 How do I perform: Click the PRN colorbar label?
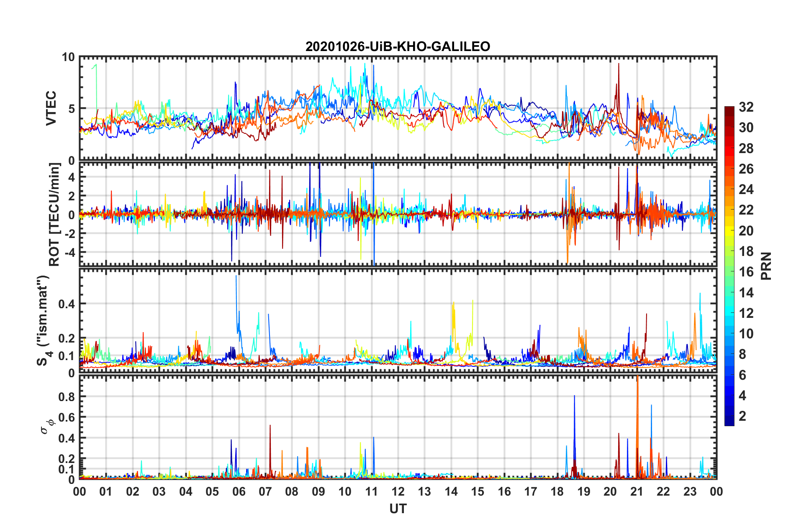click(x=766, y=266)
